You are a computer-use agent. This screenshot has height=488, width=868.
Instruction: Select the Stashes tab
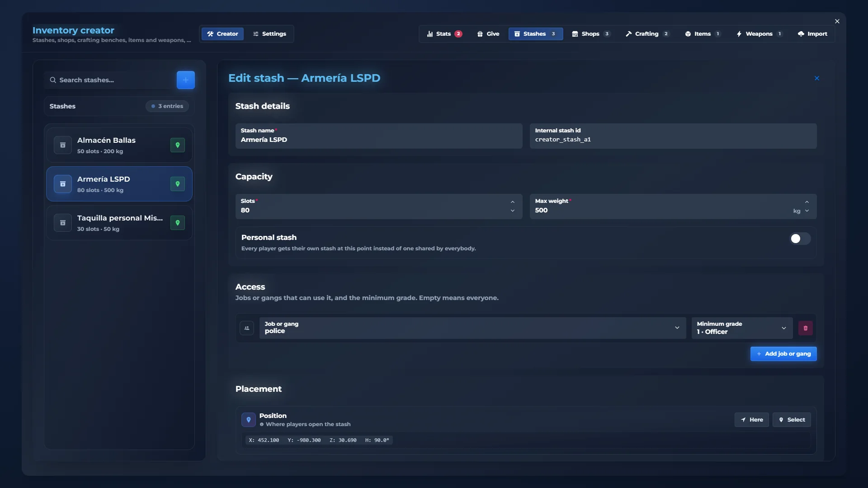click(536, 34)
